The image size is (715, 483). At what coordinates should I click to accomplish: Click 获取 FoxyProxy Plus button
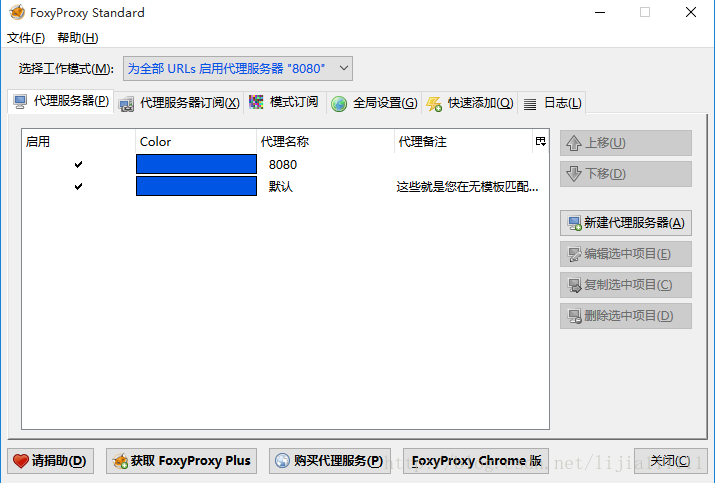click(x=181, y=461)
